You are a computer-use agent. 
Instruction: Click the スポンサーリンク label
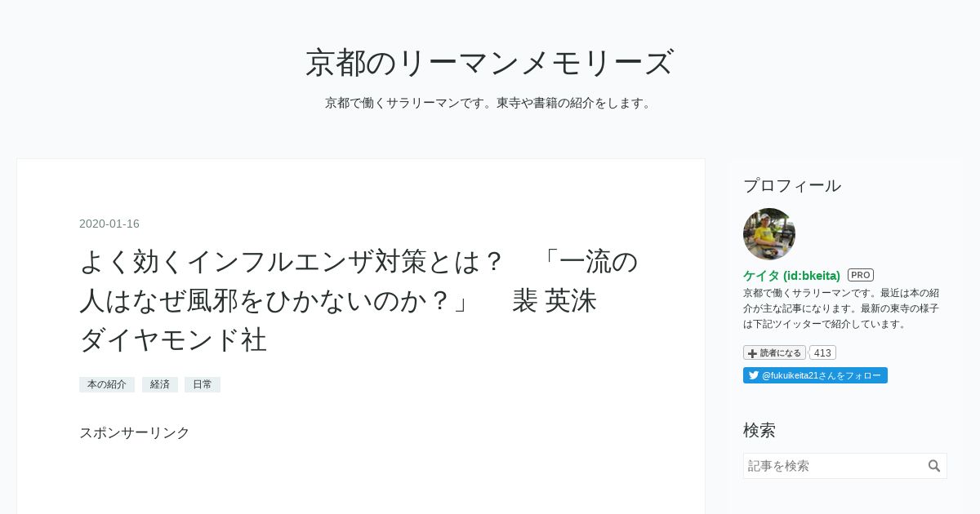(x=135, y=432)
